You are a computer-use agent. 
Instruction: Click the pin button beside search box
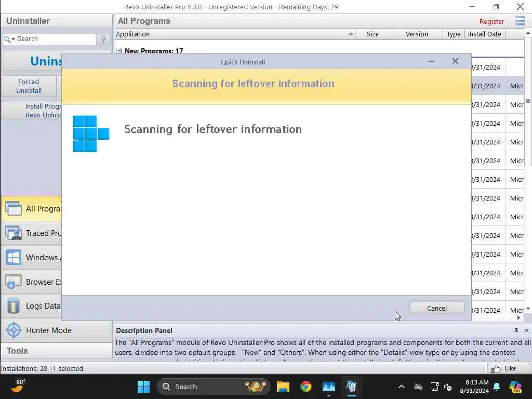point(103,39)
